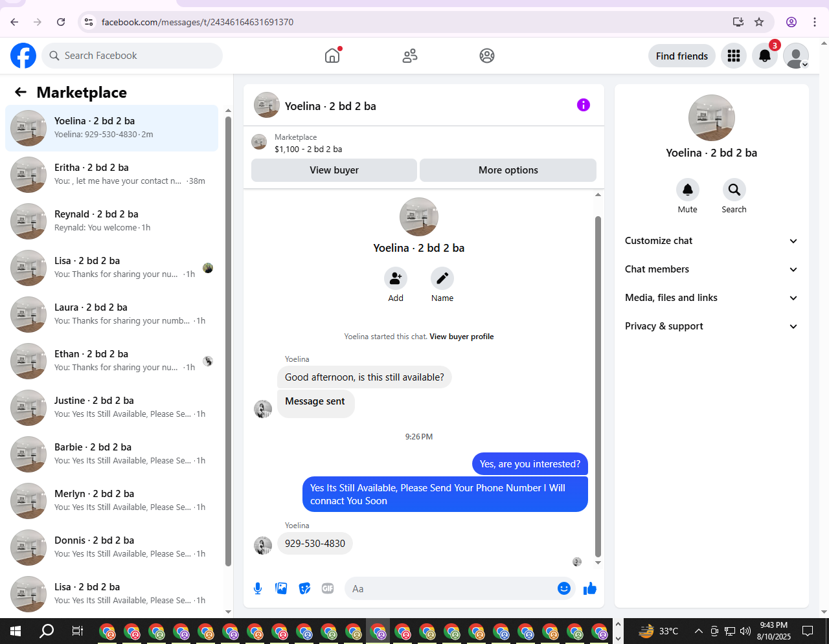This screenshot has width=829, height=644.
Task: Mute the conversation with bell icon
Action: (x=688, y=190)
